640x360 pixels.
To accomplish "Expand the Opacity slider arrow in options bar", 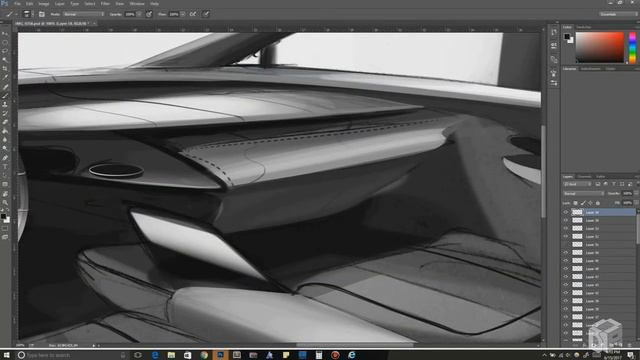I will [139, 14].
